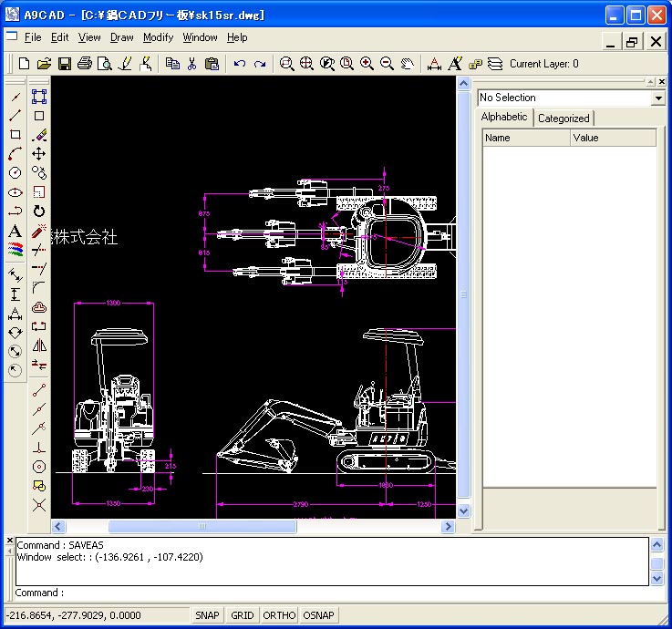The image size is (672, 629).
Task: Print the drawing with the printer icon
Action: pos(85,64)
